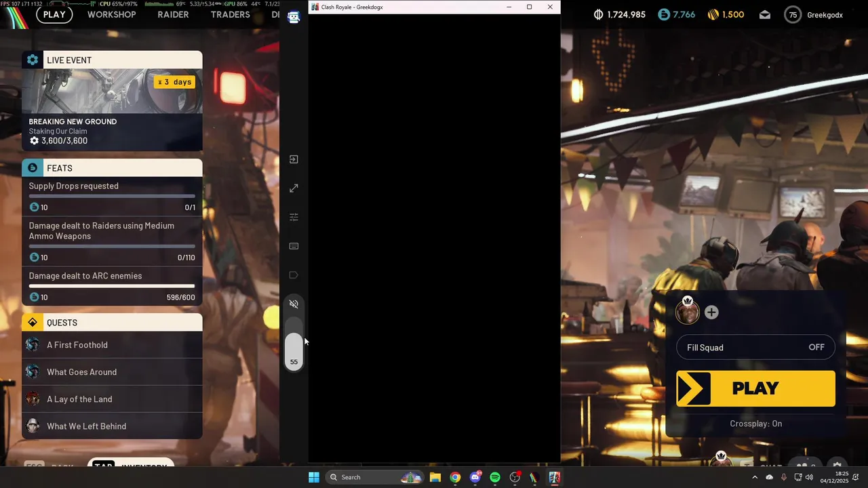Open File Explorer from taskbar
The image size is (868, 488).
[435, 477]
